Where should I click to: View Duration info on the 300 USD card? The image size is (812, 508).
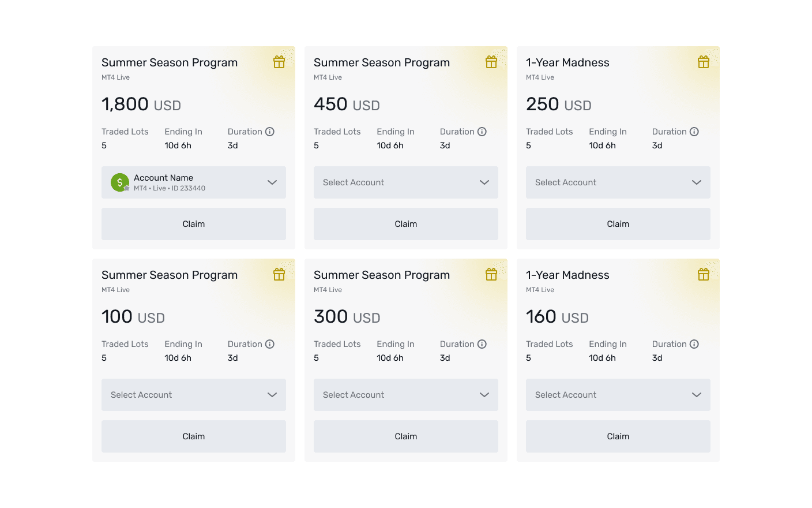(482, 344)
